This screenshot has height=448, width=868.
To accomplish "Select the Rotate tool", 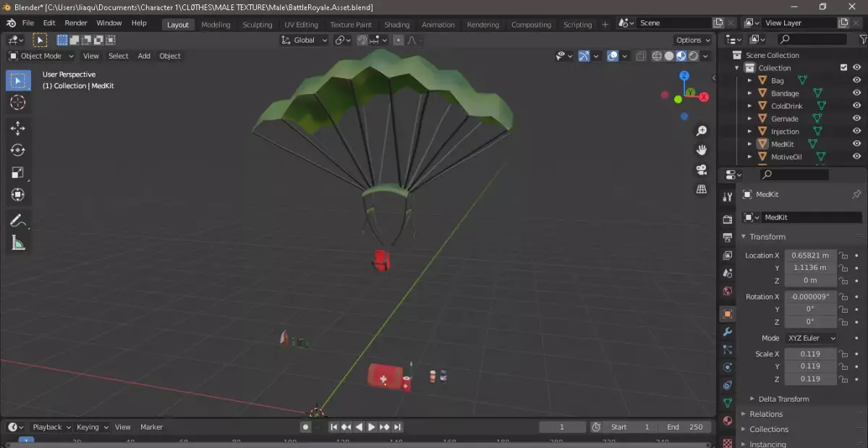I will [18, 151].
